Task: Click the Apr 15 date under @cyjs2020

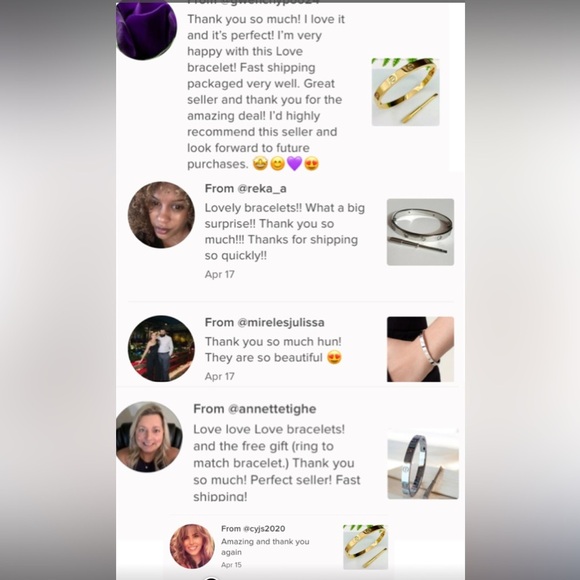Action: (x=231, y=565)
